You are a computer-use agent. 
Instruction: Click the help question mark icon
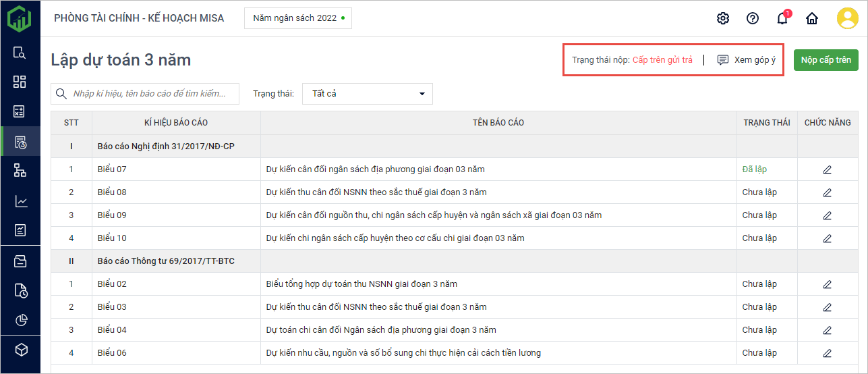(x=753, y=18)
